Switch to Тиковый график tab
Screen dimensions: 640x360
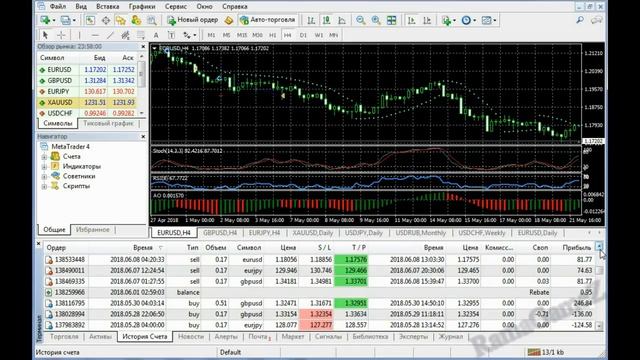[x=108, y=123]
